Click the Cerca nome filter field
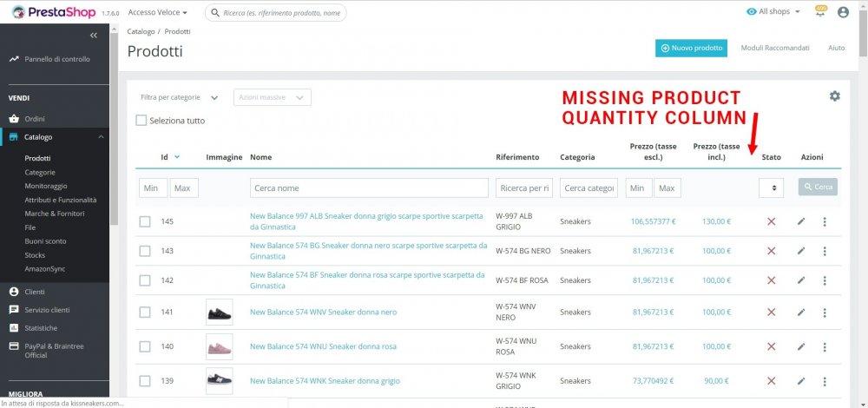 coord(369,188)
